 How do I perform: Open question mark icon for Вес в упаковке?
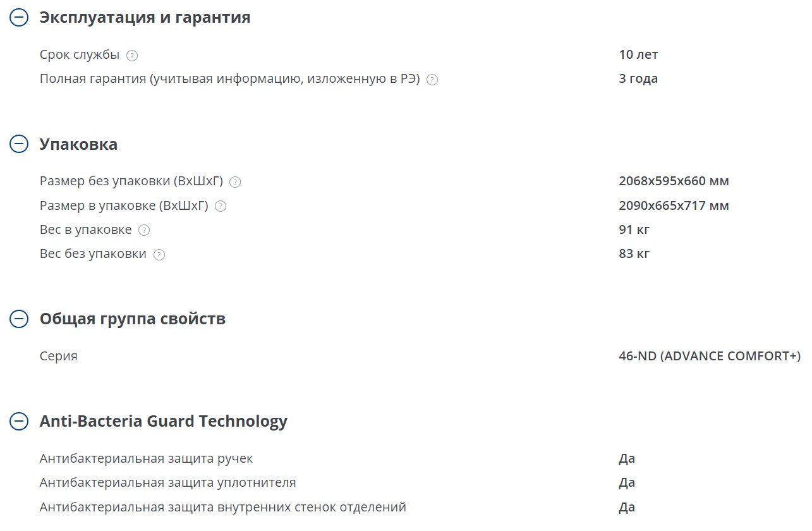click(144, 230)
